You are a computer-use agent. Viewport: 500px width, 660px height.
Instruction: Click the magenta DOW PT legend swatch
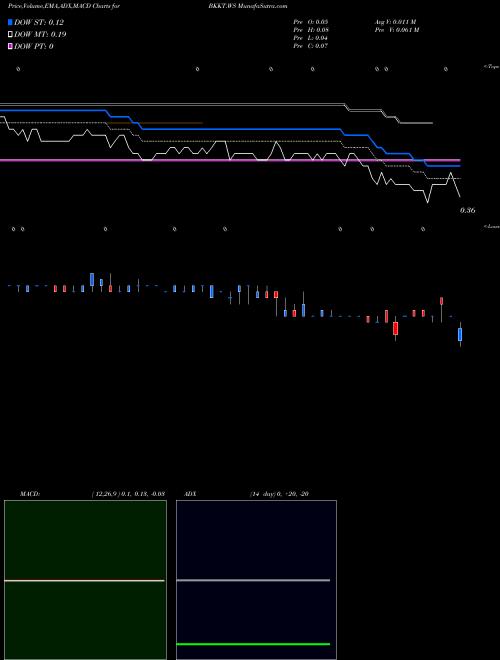[10, 46]
